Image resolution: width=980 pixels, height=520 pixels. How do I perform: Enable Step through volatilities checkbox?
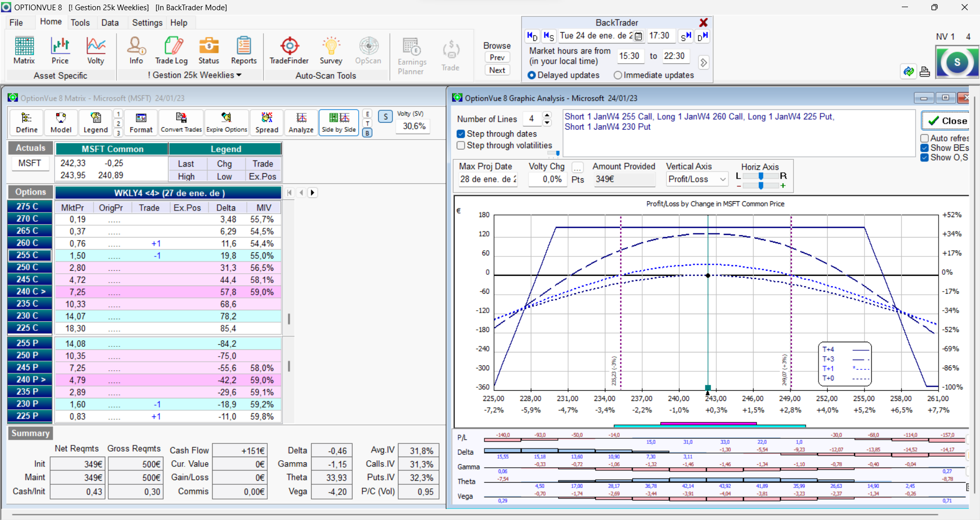pos(461,146)
